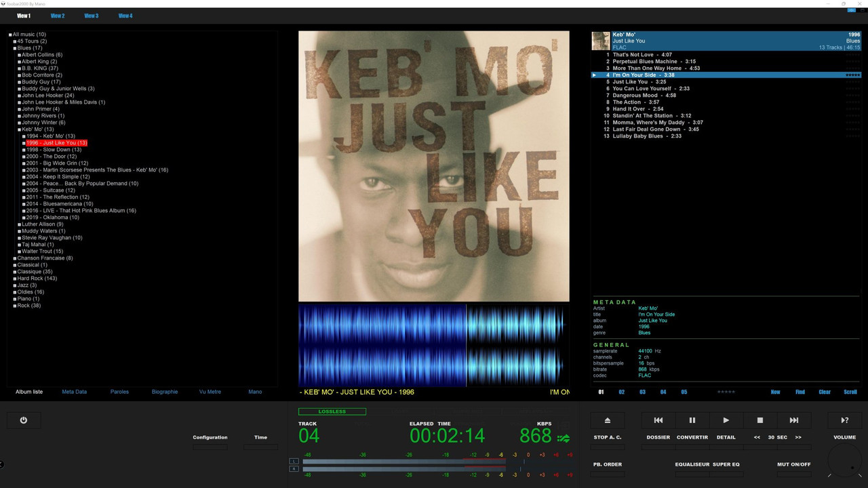
Task: Open the Paroles tab
Action: pos(120,392)
